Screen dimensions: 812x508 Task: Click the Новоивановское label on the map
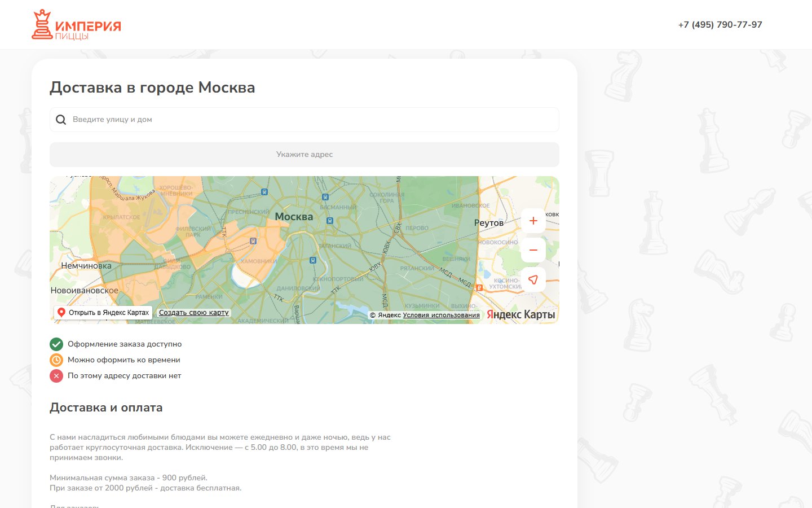pyautogui.click(x=85, y=291)
